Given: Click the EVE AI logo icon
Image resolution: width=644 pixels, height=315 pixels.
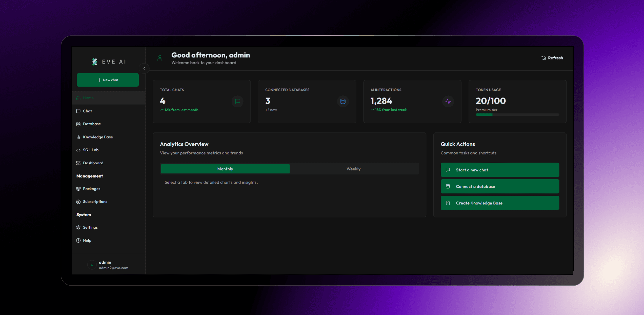Looking at the screenshot, I should click(x=95, y=62).
